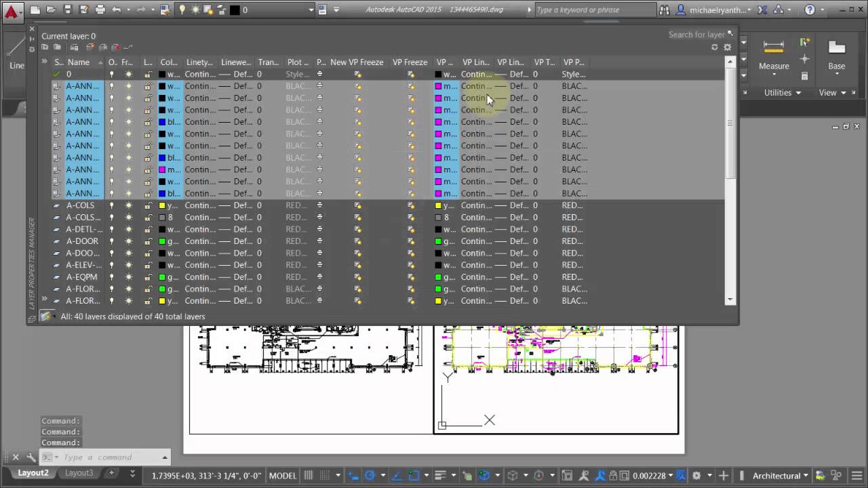868x488 pixels.
Task: Click the Undo arrow icon
Action: click(116, 10)
